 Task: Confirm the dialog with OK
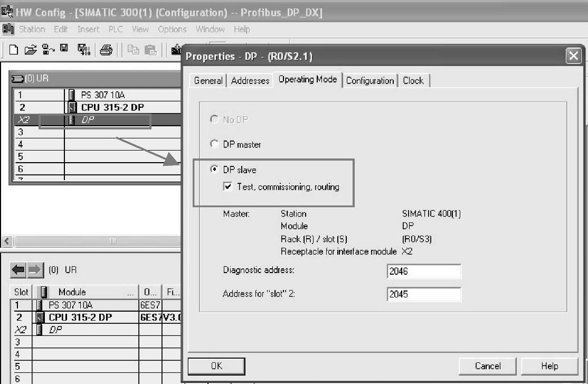tap(216, 366)
